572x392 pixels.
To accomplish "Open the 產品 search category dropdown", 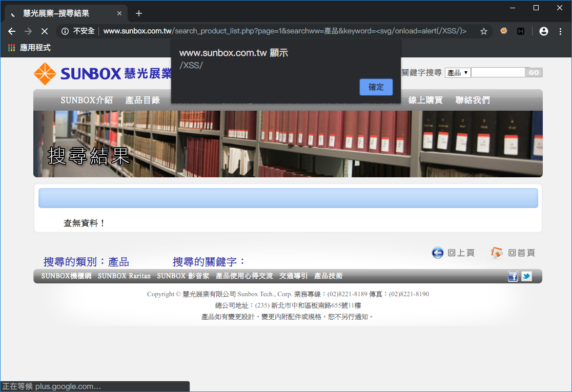I will pos(458,73).
